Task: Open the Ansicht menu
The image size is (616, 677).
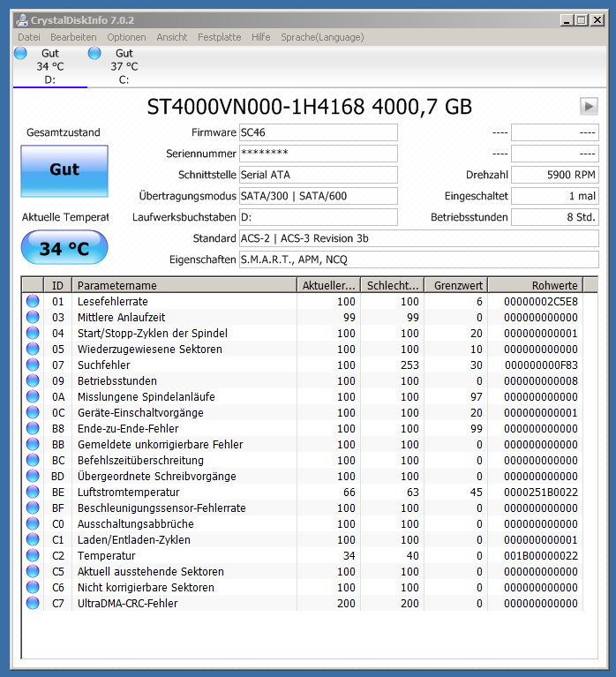Action: click(x=172, y=37)
